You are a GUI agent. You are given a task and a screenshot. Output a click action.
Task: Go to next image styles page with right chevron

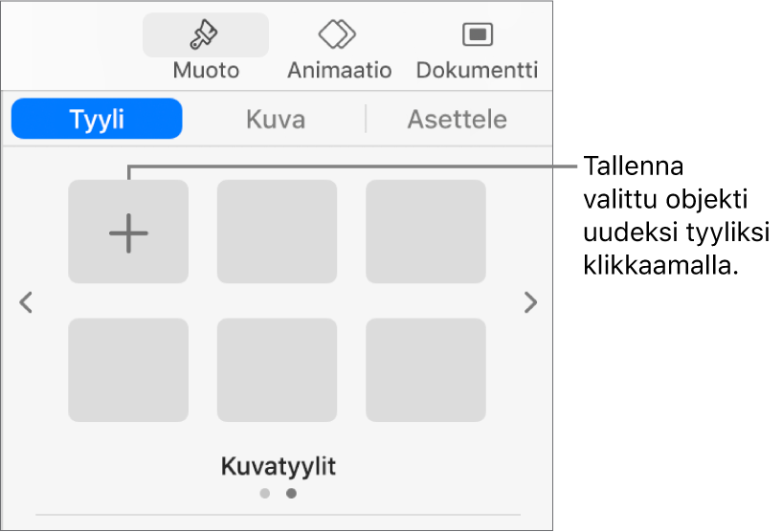530,303
